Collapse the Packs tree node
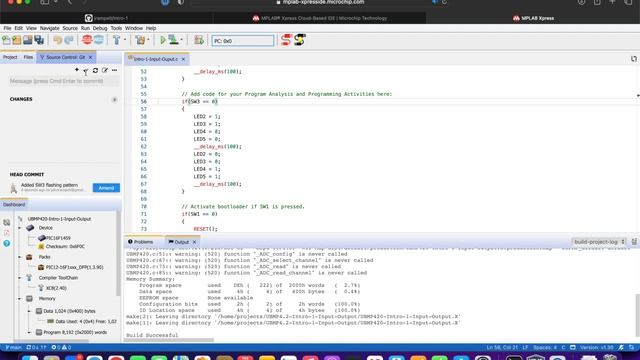The width and height of the screenshot is (640, 360). point(20,257)
